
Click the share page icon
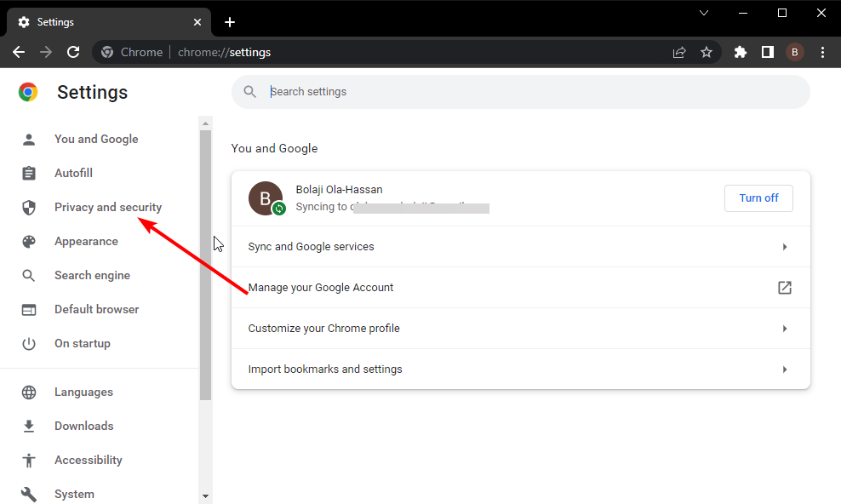[679, 52]
